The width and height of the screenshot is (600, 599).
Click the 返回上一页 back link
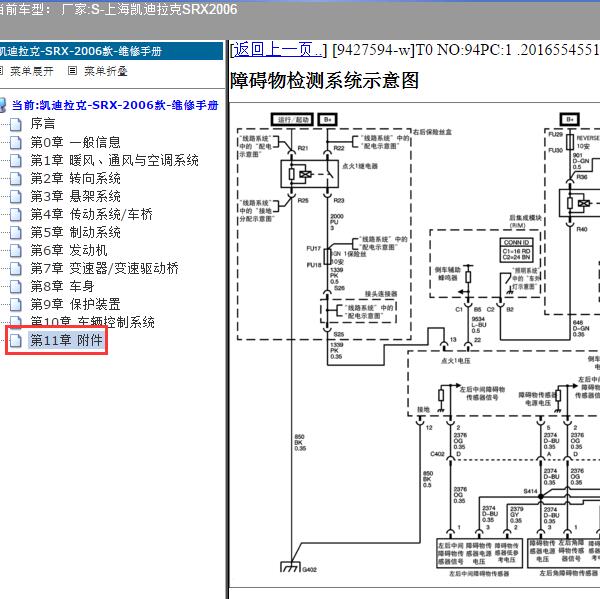tap(278, 50)
